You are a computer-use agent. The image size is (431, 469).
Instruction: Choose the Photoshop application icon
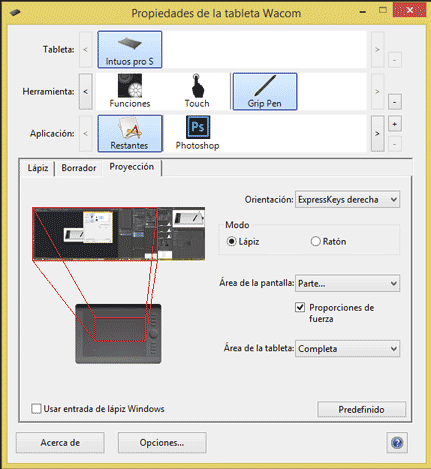(x=197, y=133)
